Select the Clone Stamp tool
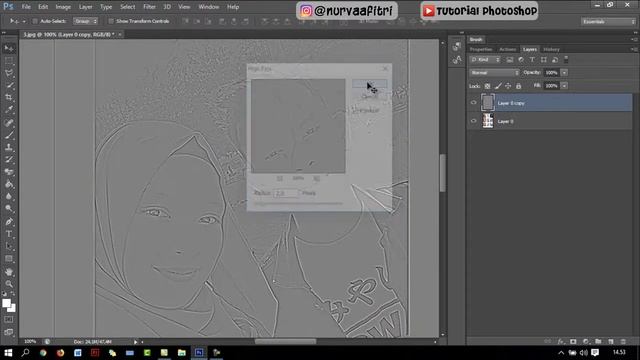The width and height of the screenshot is (640, 360). (x=9, y=147)
